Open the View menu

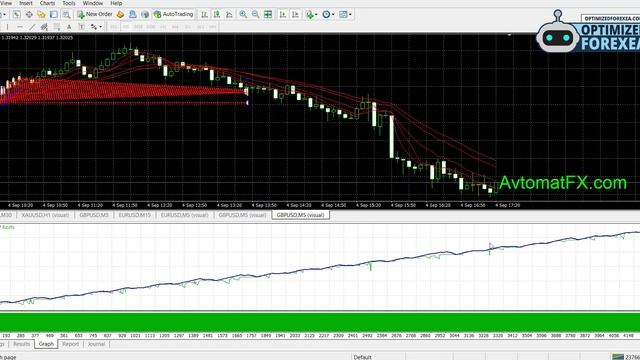[x=6, y=3]
